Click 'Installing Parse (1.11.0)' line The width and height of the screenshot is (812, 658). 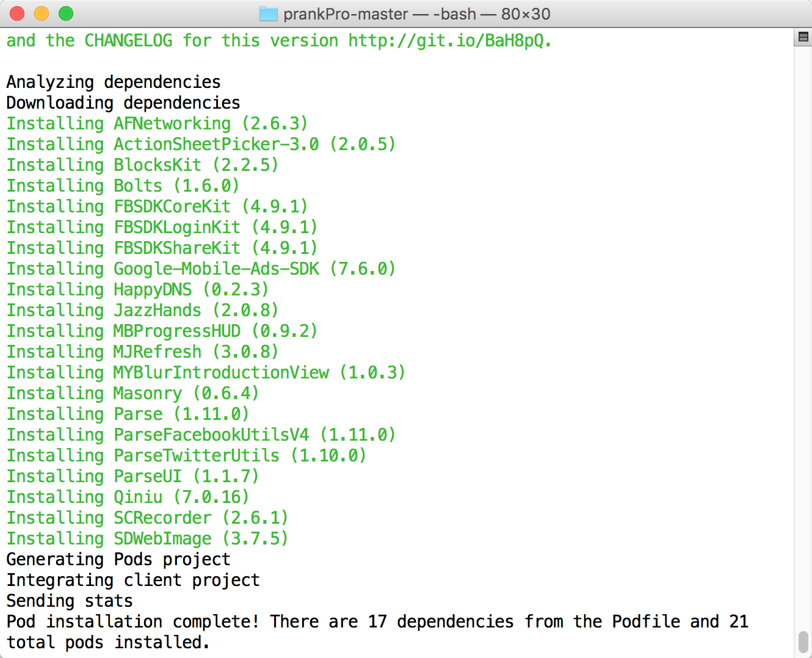pyautogui.click(x=128, y=414)
